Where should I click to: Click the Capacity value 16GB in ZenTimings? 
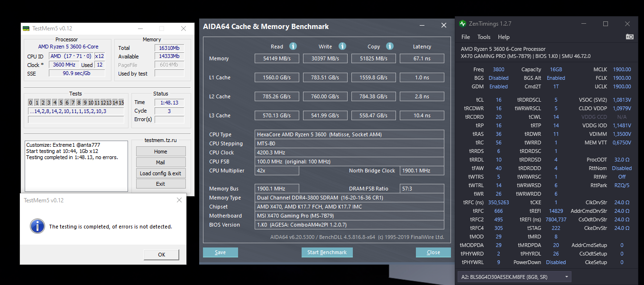point(556,69)
